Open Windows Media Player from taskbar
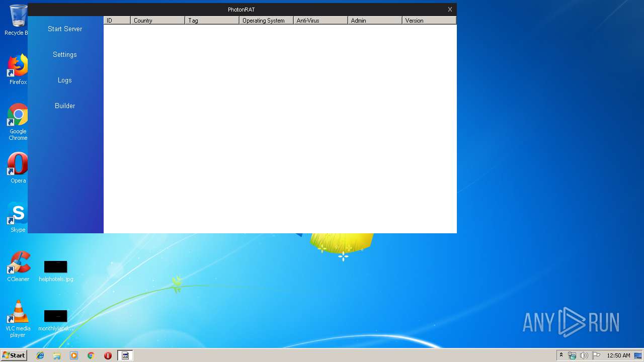644x362 pixels. tap(74, 355)
